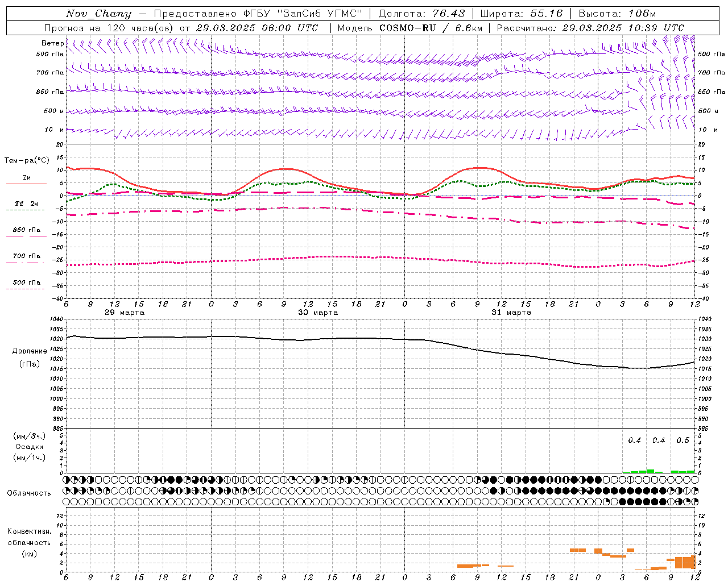Click the Рассчитано: 29.03.2025 10:39 UTC timestamp
The image size is (728, 582).
point(590,28)
